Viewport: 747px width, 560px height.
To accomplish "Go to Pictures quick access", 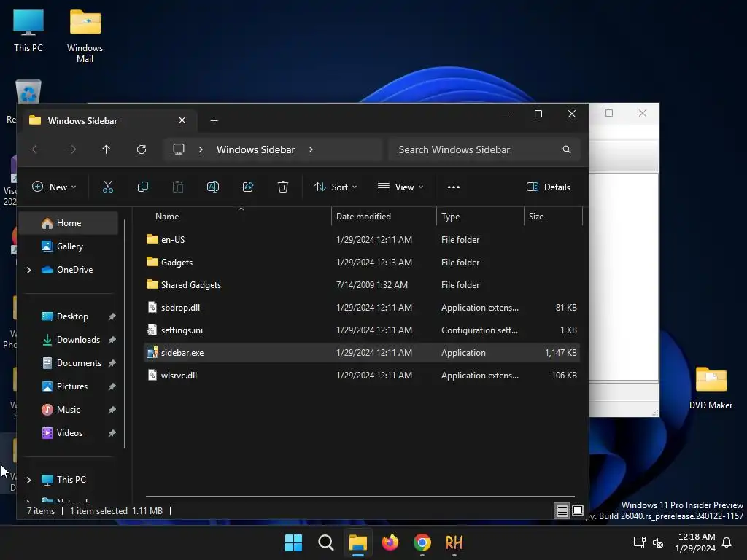I will pyautogui.click(x=69, y=386).
